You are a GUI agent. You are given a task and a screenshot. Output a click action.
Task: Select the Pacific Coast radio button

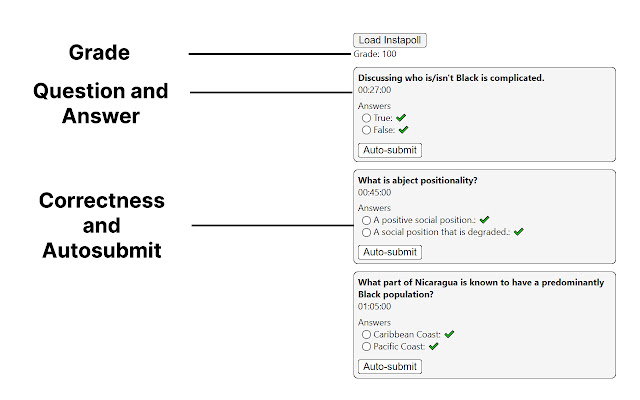click(367, 346)
